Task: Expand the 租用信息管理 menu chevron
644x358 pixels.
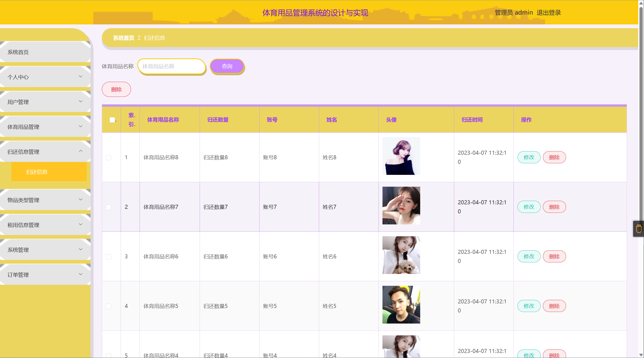Action: pyautogui.click(x=80, y=224)
